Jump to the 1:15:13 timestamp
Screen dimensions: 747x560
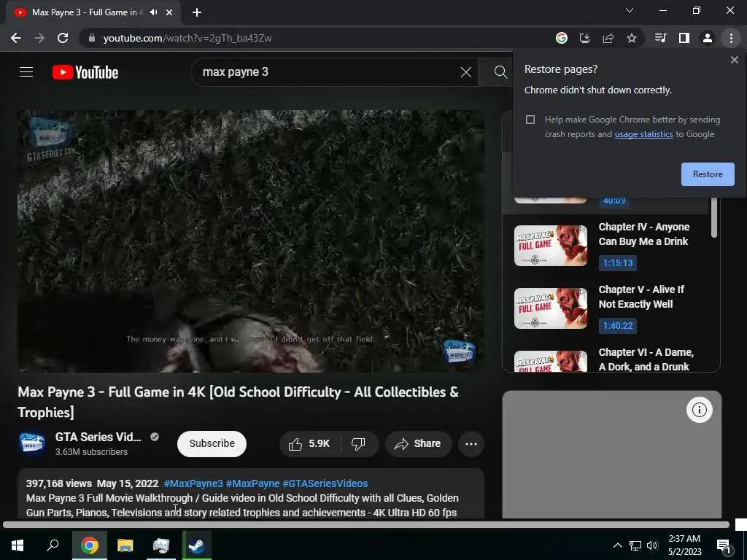618,262
